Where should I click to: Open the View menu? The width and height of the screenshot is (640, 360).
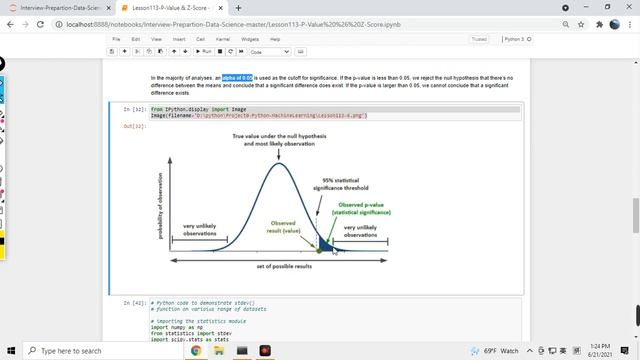click(x=156, y=39)
